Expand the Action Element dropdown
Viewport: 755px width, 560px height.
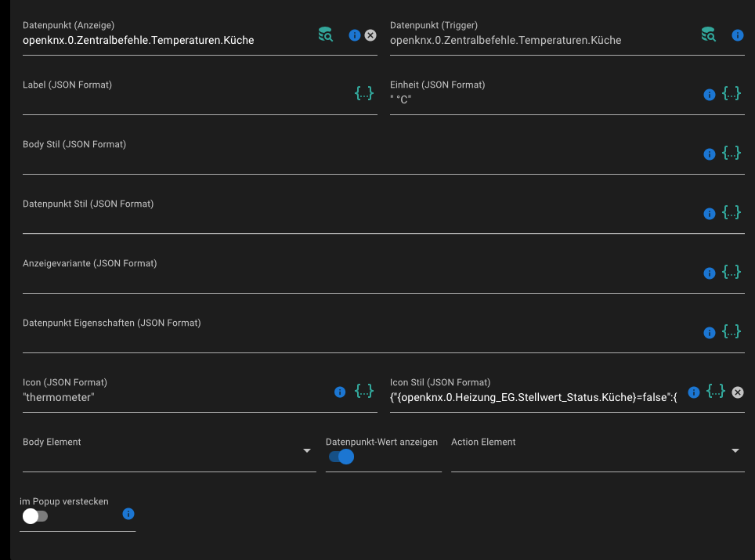(x=735, y=451)
